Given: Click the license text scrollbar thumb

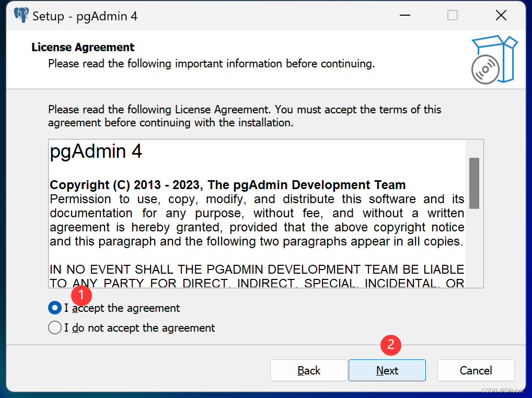Looking at the screenshot, I should [x=475, y=183].
